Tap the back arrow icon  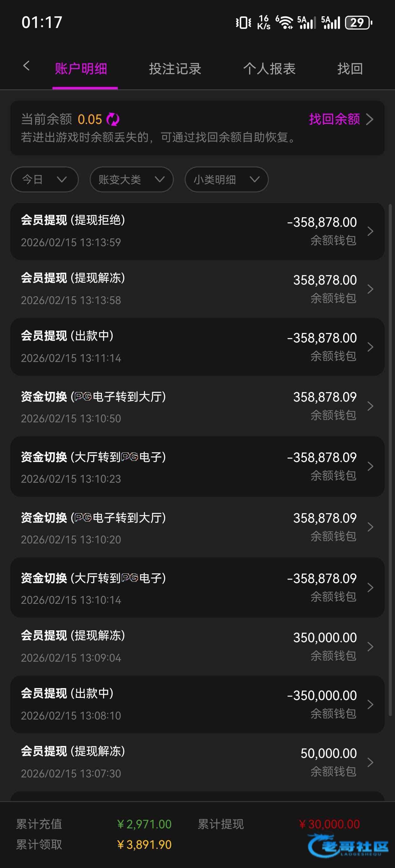[x=26, y=66]
